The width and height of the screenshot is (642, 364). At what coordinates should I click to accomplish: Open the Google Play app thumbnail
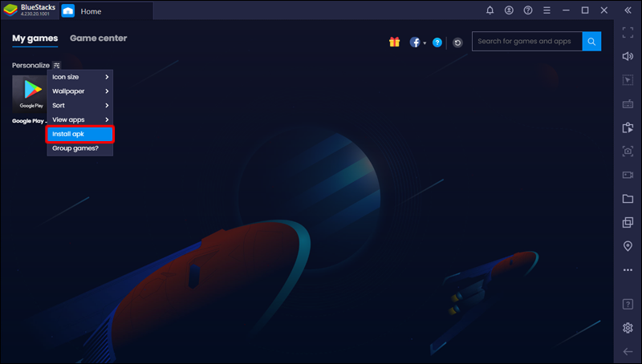click(30, 94)
